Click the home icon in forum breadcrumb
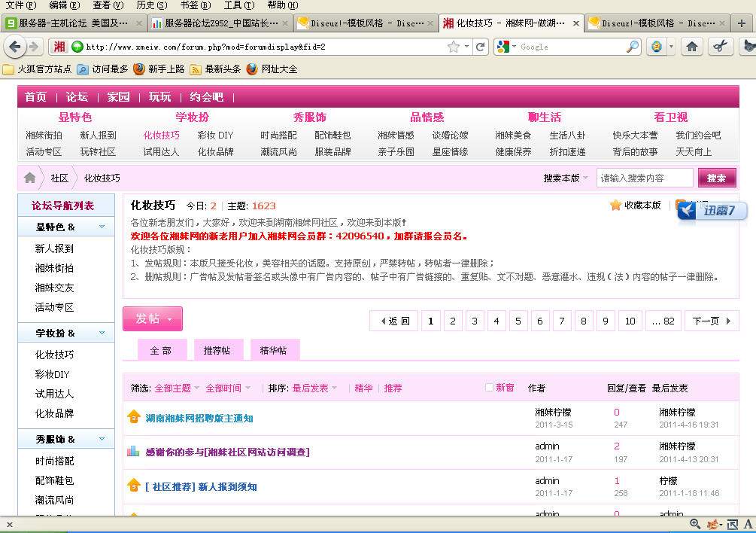This screenshot has width=756, height=533. pos(30,178)
